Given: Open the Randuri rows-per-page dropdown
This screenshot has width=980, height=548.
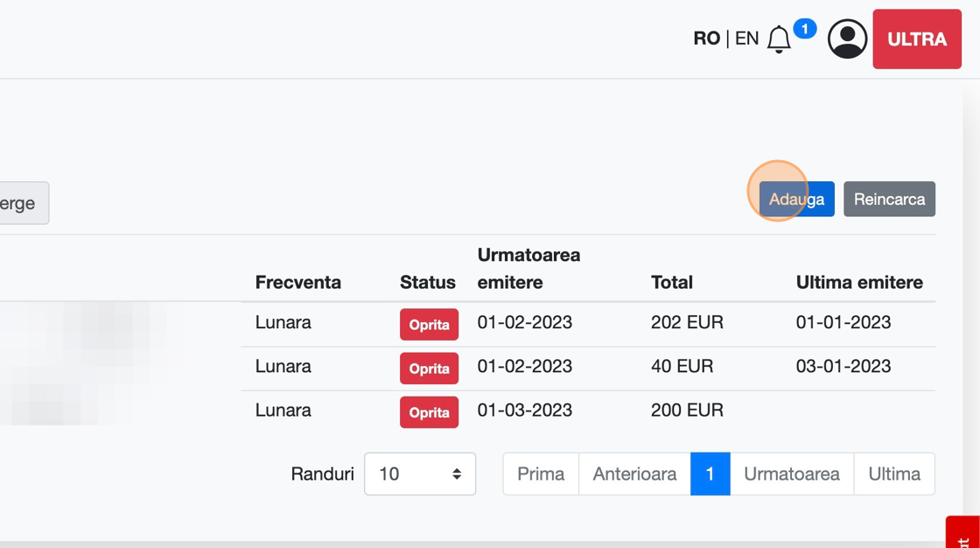Looking at the screenshot, I should 420,474.
